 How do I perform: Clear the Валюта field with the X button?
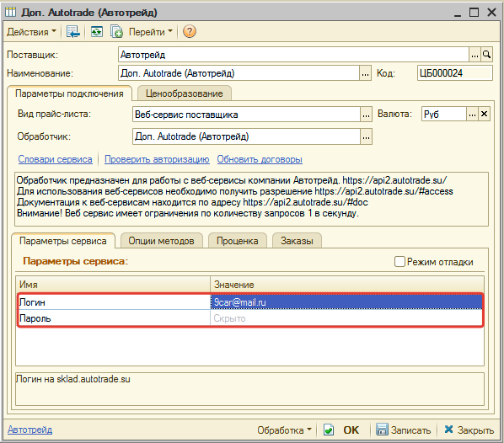(484, 114)
